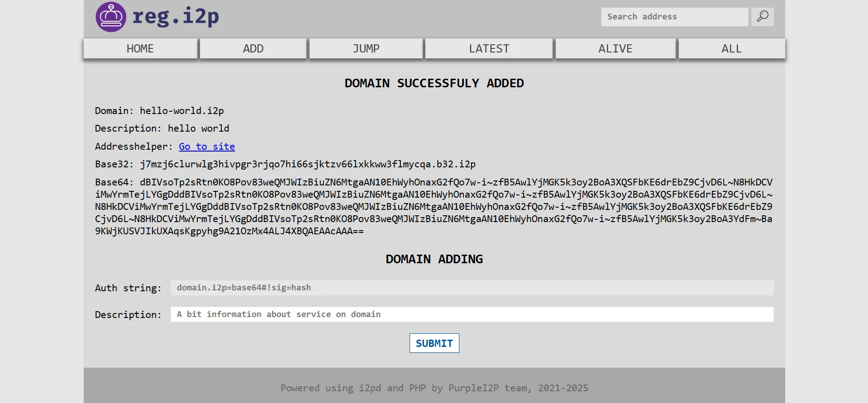
Task: Click into the Auth string input field
Action: 472,288
